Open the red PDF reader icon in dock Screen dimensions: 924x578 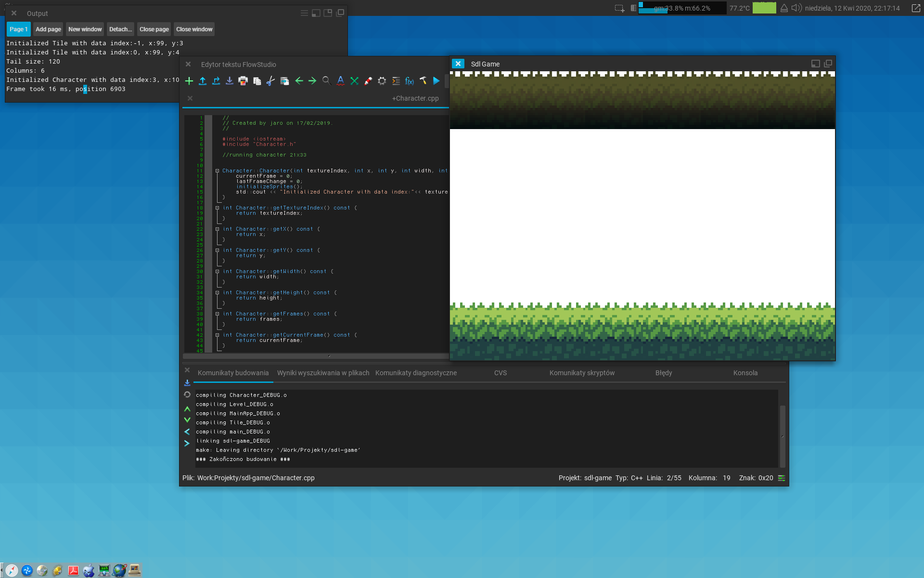(73, 570)
